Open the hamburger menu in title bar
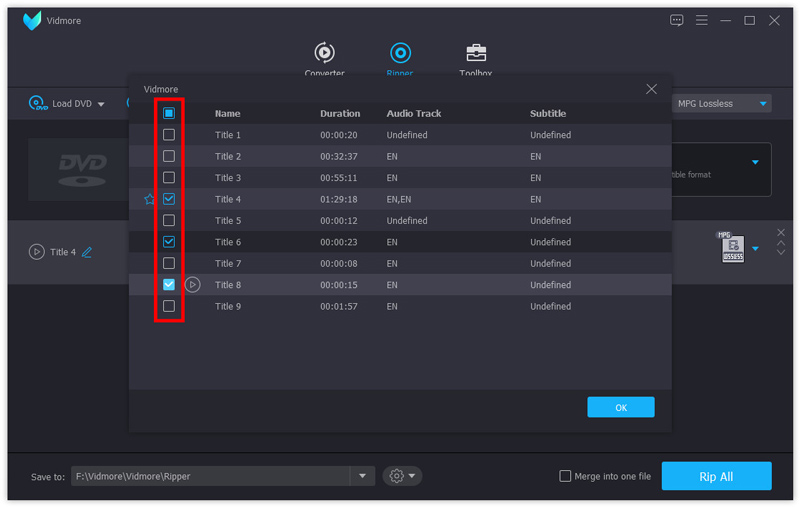The height and width of the screenshot is (507, 800). pyautogui.click(x=702, y=20)
